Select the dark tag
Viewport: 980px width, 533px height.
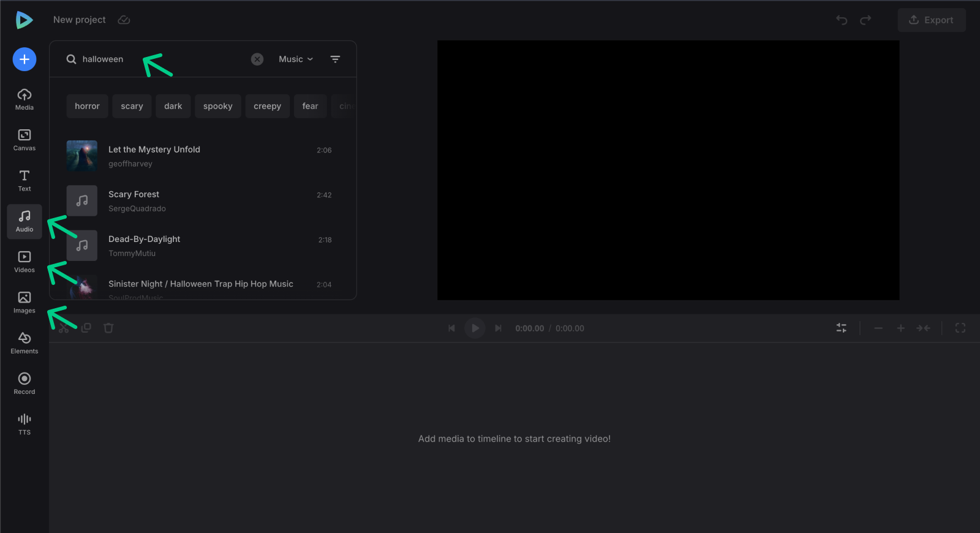pyautogui.click(x=173, y=106)
